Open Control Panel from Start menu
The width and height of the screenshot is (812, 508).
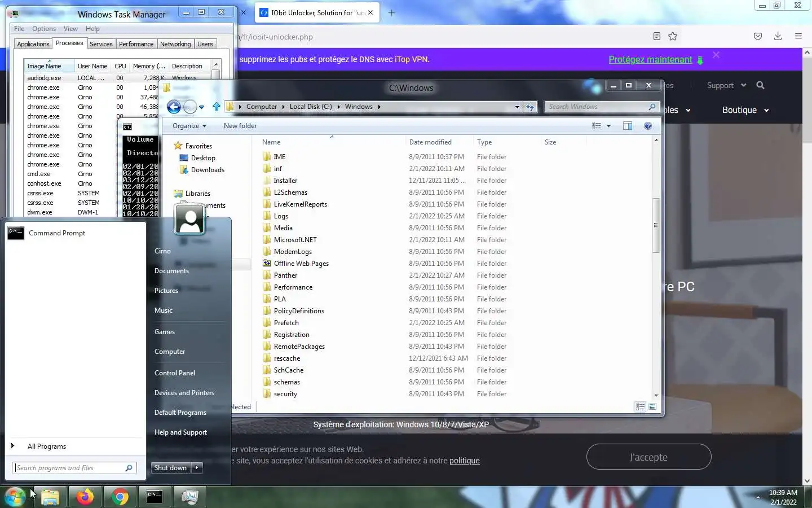pyautogui.click(x=175, y=373)
